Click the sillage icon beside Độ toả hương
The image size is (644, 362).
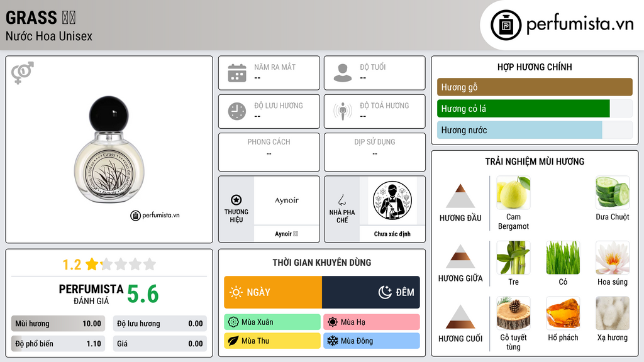[343, 111]
